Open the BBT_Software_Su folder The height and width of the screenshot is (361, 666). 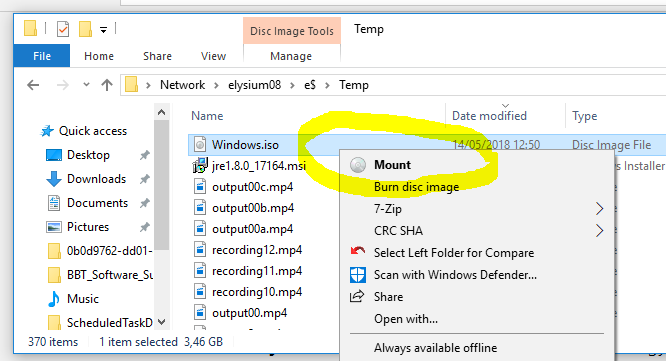(110, 275)
